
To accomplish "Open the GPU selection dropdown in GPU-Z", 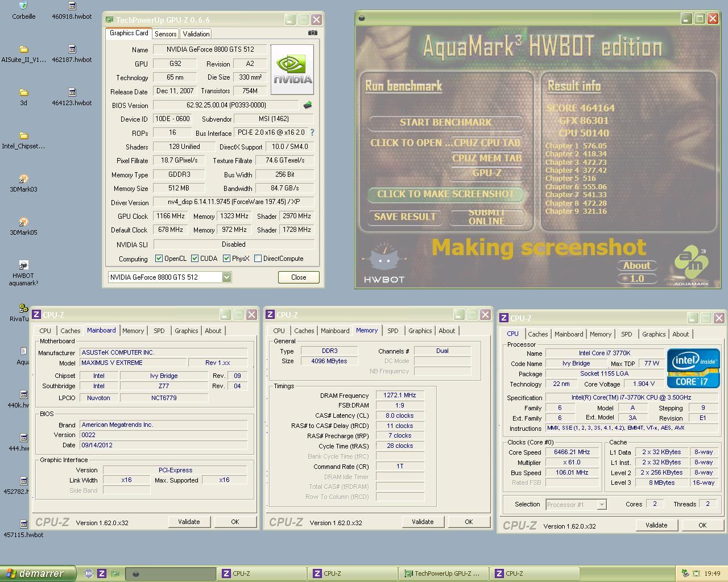I will coord(226,277).
